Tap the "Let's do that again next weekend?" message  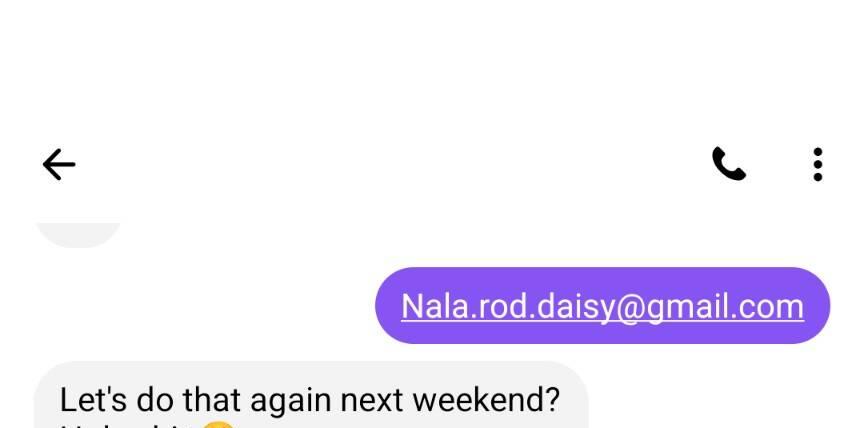tap(309, 400)
